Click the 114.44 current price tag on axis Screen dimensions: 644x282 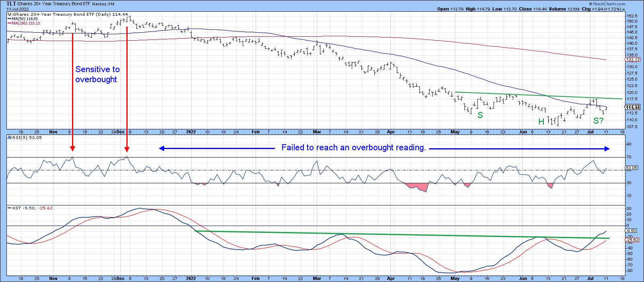pyautogui.click(x=633, y=107)
